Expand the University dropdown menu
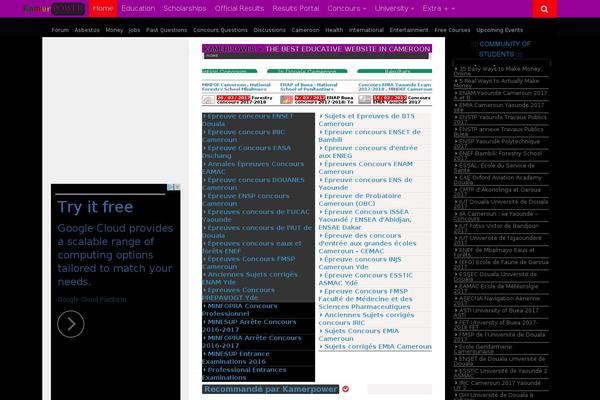600x400 pixels. tap(394, 8)
